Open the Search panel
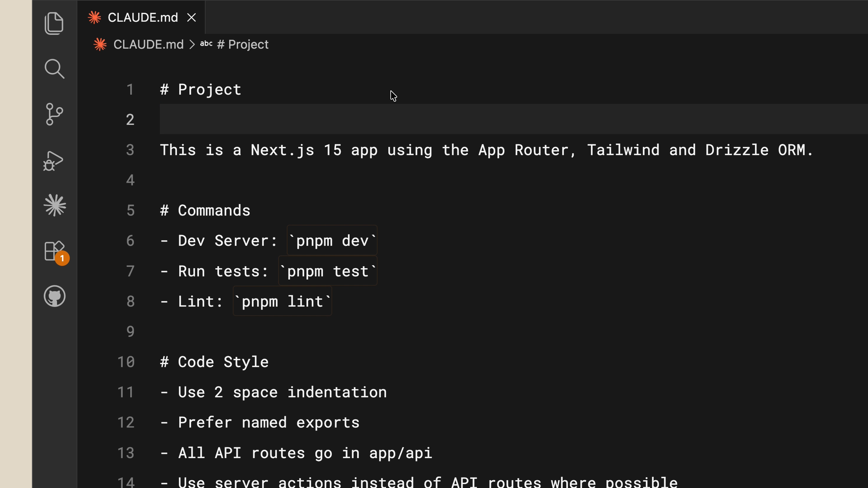 click(54, 69)
